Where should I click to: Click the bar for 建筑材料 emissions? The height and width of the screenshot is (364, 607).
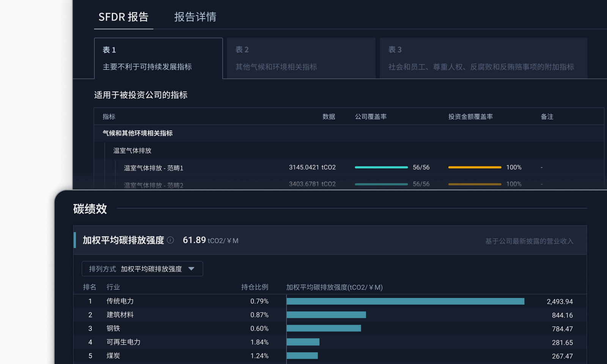326,315
